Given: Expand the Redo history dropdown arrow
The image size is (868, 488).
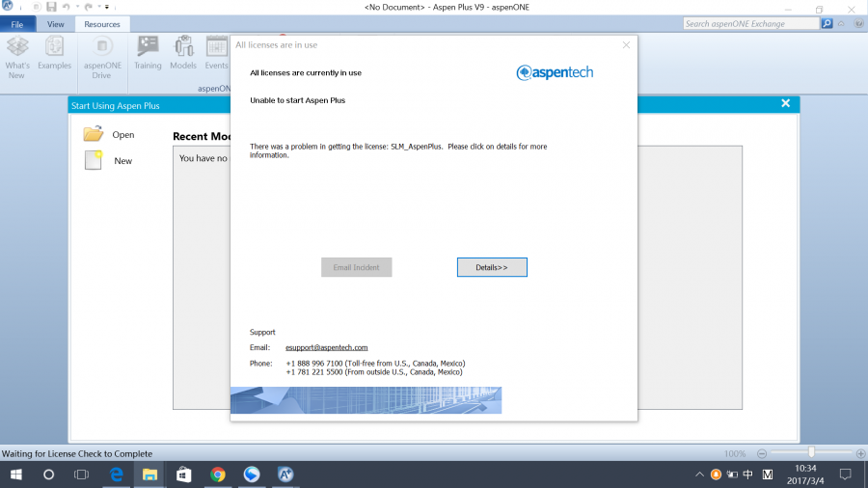Looking at the screenshot, I should [x=99, y=7].
